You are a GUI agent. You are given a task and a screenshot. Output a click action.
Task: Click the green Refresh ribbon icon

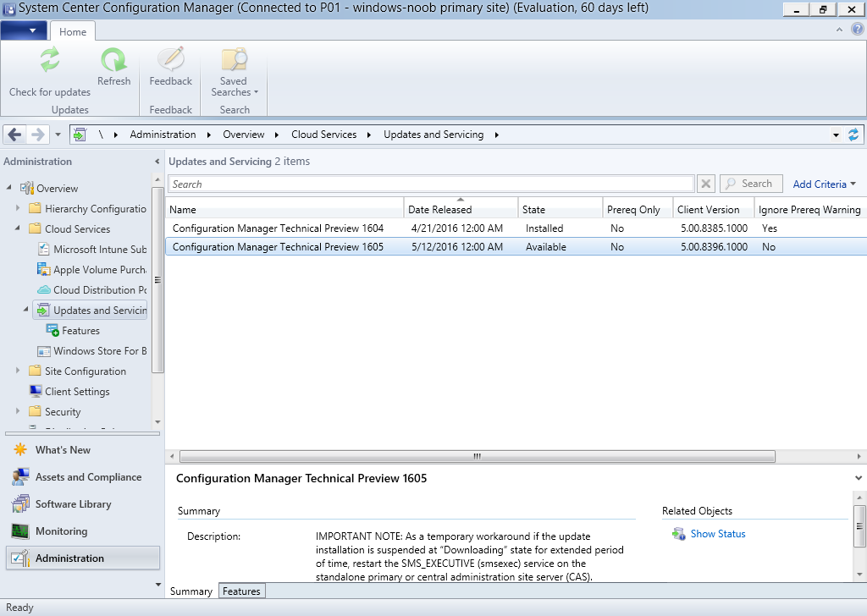pyautogui.click(x=114, y=59)
